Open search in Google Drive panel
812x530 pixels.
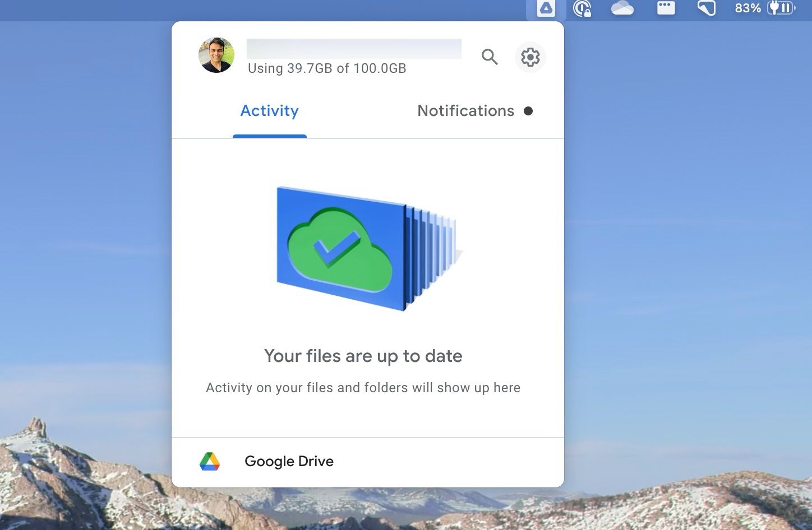pyautogui.click(x=490, y=57)
